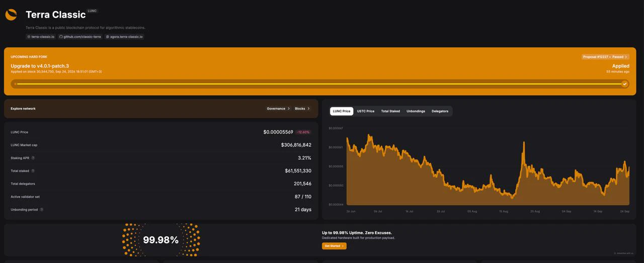Click the Get Started button

pyautogui.click(x=334, y=246)
